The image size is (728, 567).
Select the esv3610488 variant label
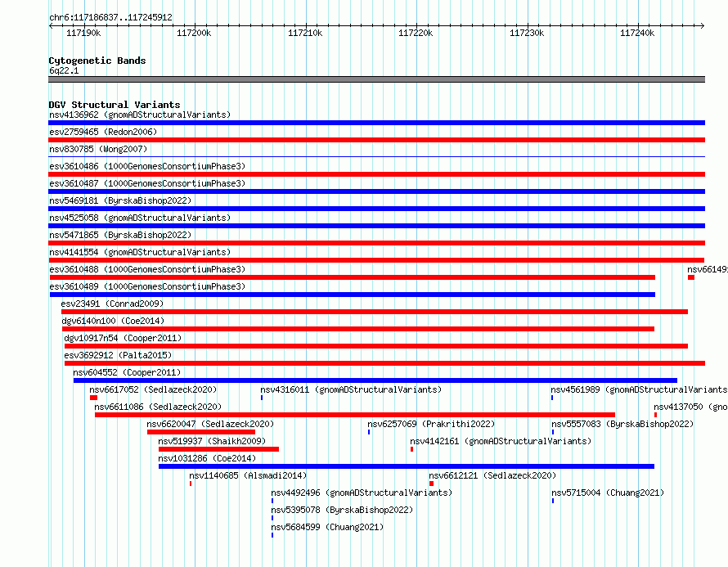tap(147, 269)
